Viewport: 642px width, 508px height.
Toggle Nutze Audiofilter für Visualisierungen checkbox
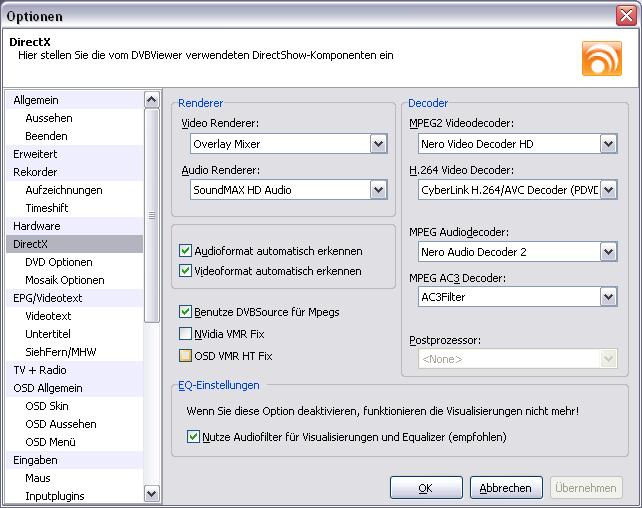(193, 437)
